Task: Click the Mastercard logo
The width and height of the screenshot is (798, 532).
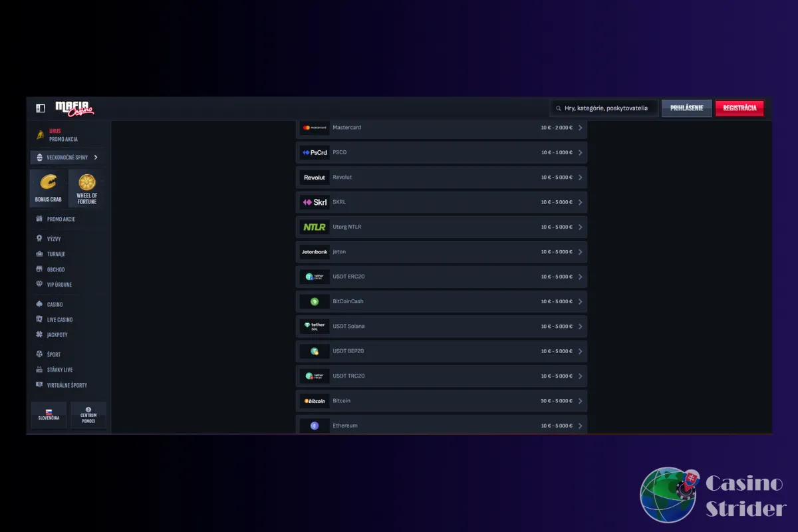Action: (x=315, y=128)
